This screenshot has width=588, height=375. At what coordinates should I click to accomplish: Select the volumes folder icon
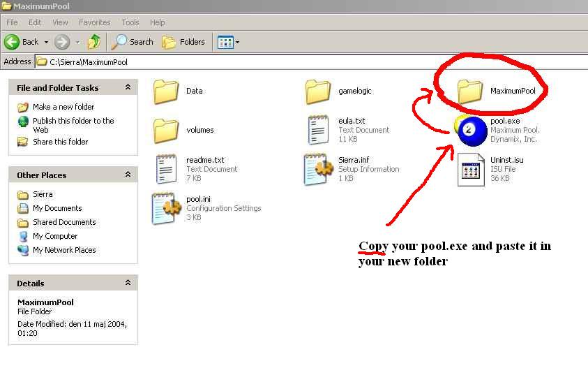coord(166,131)
